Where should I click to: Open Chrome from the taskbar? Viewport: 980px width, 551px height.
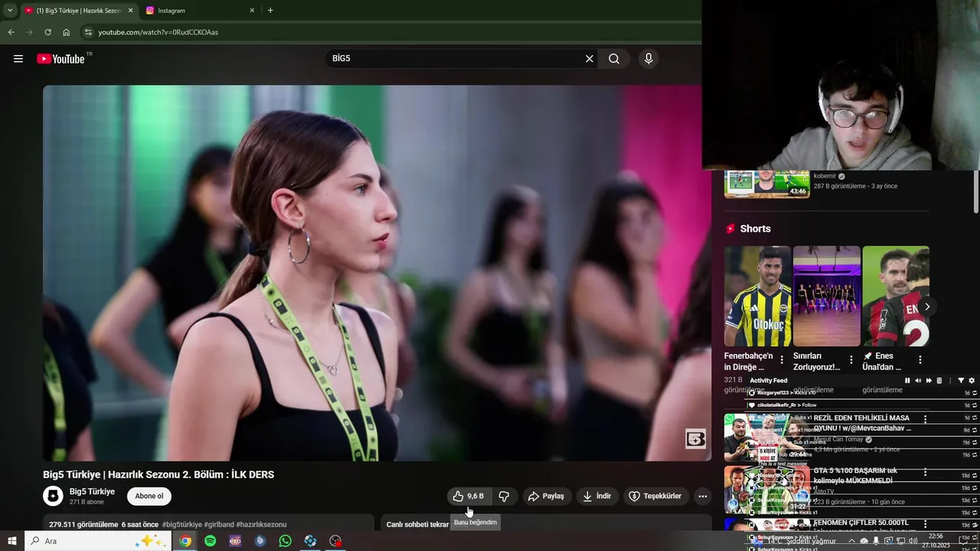point(185,541)
